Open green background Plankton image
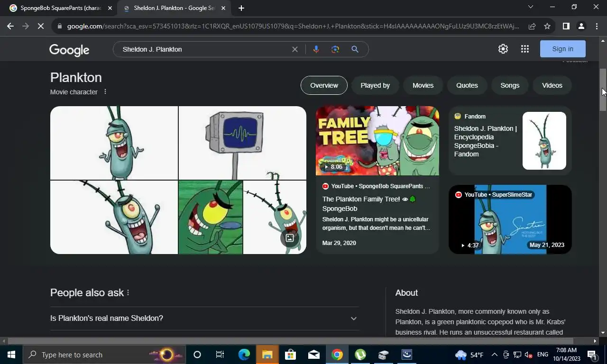 [211, 218]
